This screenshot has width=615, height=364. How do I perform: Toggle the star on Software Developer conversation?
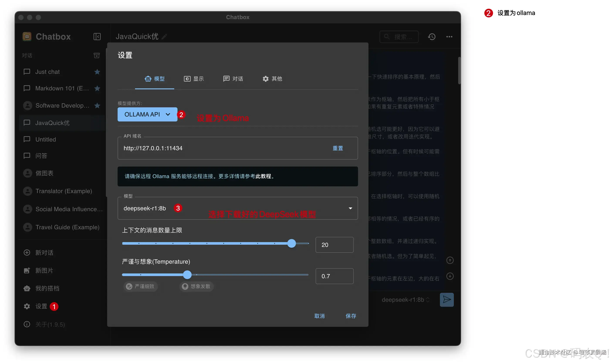(97, 106)
